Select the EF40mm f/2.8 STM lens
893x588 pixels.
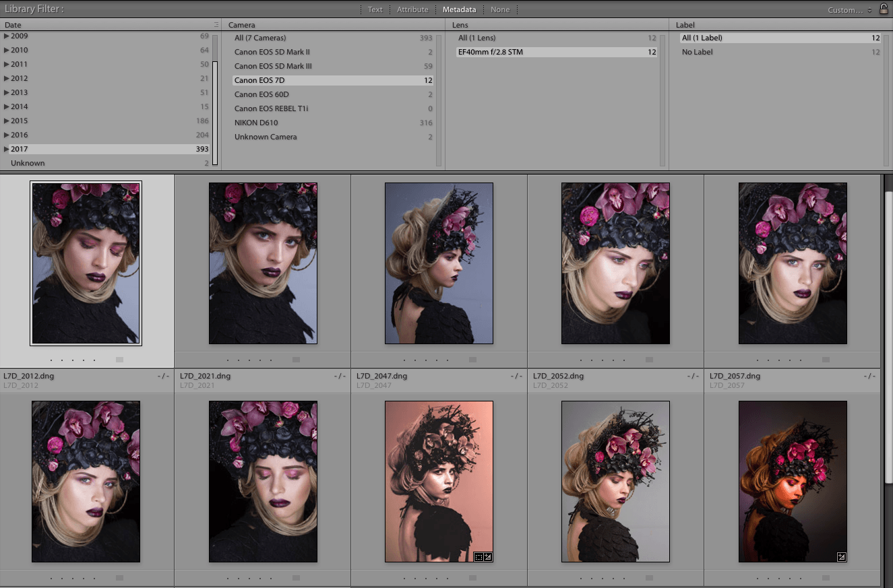click(557, 52)
